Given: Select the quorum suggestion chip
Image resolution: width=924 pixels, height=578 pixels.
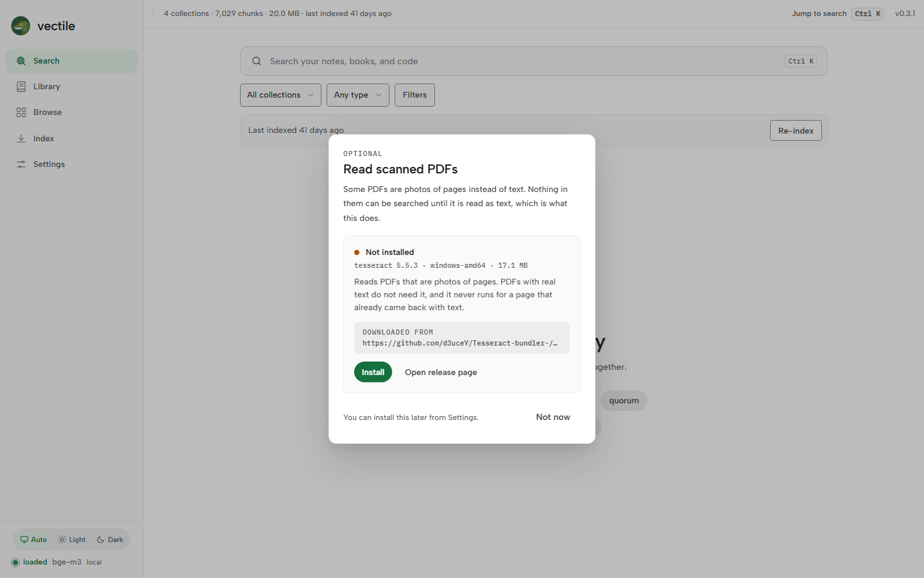Looking at the screenshot, I should click(x=624, y=401).
